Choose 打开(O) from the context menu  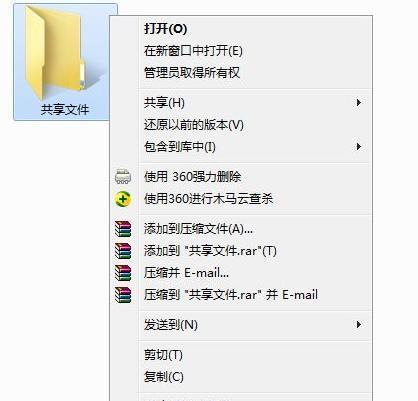click(165, 29)
